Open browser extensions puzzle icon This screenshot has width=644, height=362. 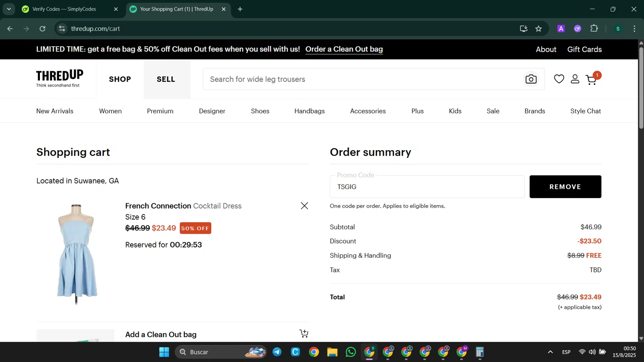click(x=594, y=29)
